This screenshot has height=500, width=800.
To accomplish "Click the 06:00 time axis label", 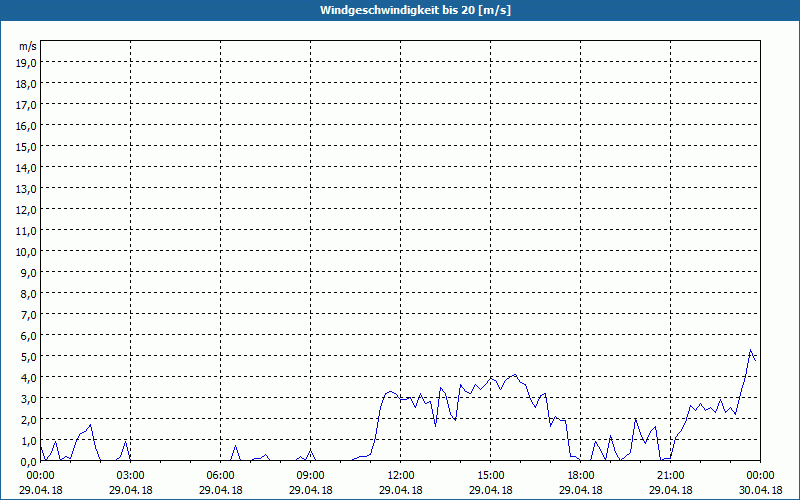I will tap(220, 476).
